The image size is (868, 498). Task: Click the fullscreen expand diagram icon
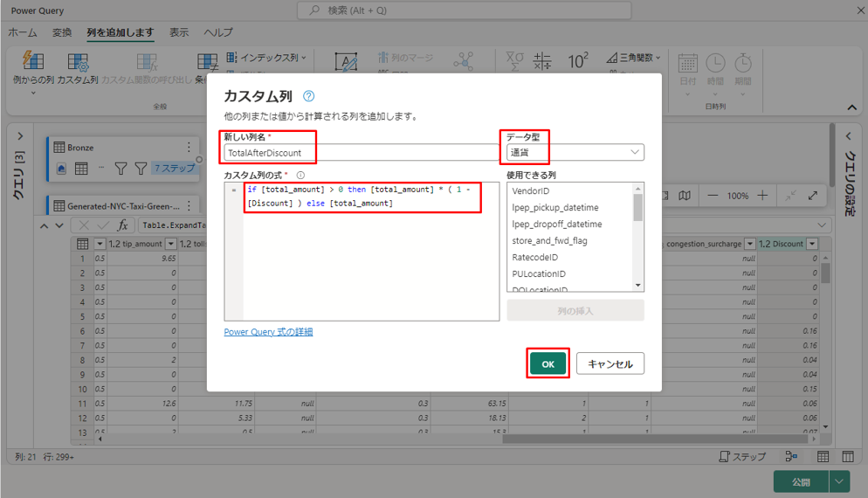[x=813, y=196]
